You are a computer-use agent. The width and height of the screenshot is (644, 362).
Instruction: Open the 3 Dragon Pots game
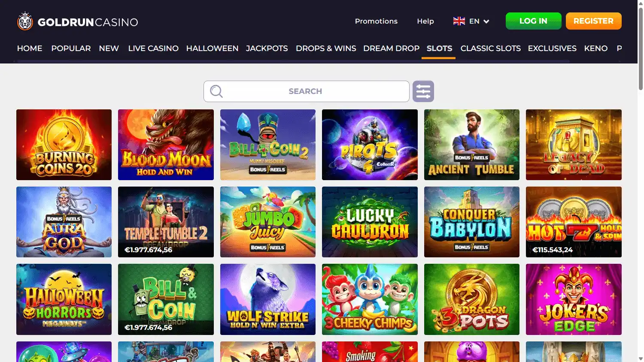(472, 299)
